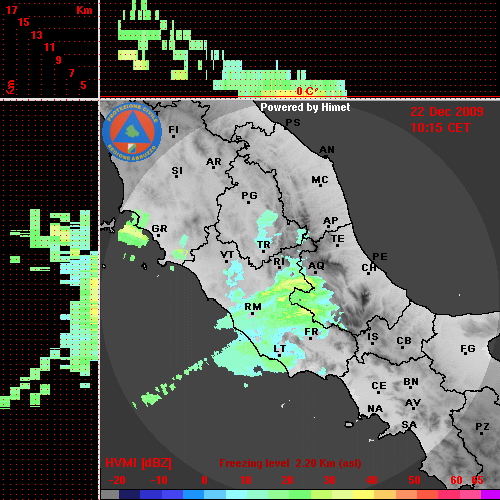Image resolution: width=500 pixels, height=500 pixels.
Task: Click the 13 km altitude label
Action: coord(37,35)
